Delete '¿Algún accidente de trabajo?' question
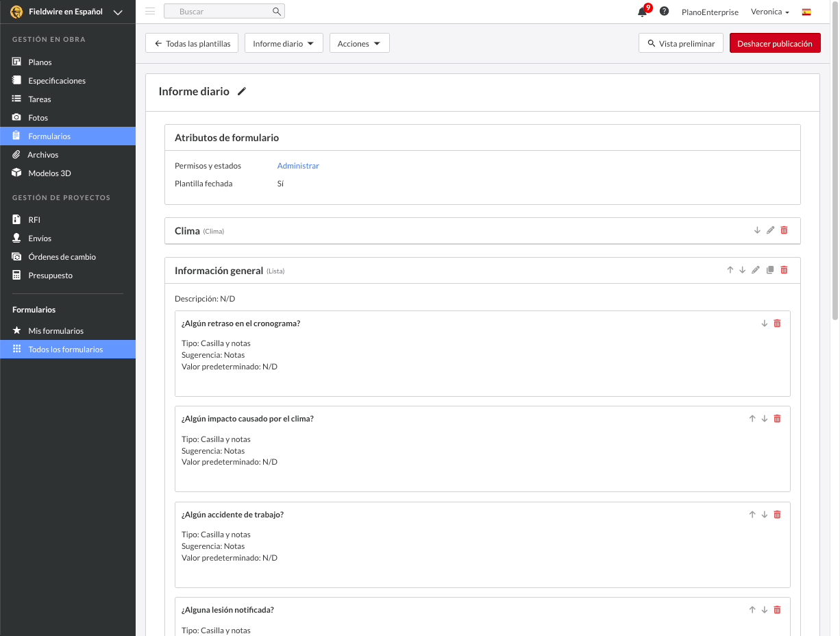Screen dimensions: 840x636 pyautogui.click(x=777, y=515)
